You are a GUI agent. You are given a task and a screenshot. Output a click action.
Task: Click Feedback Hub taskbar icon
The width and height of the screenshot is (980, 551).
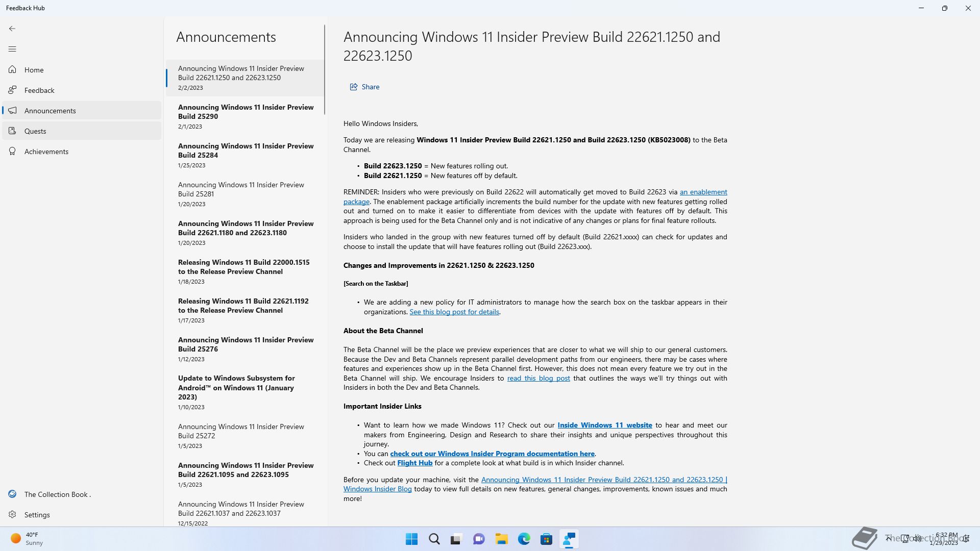coord(569,539)
